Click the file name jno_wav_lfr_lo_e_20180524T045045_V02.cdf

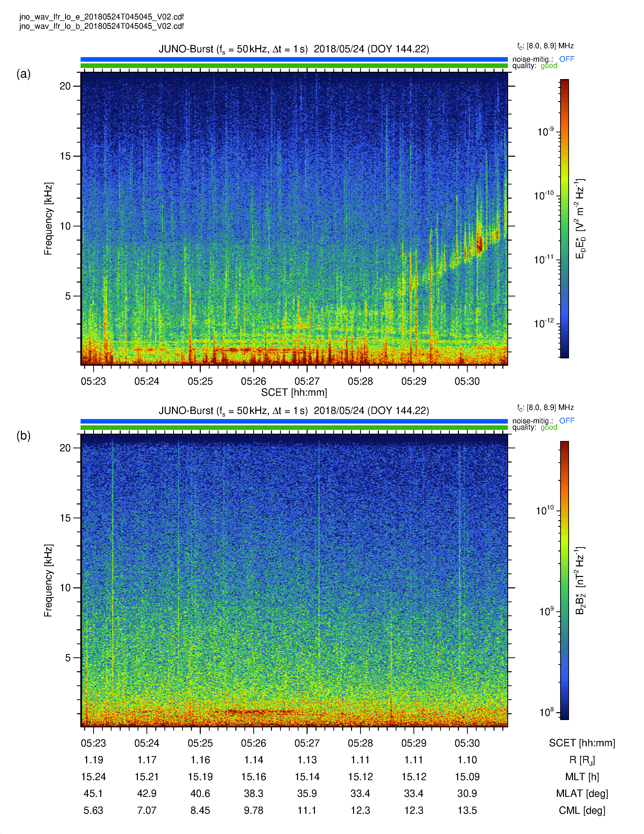tap(102, 17)
